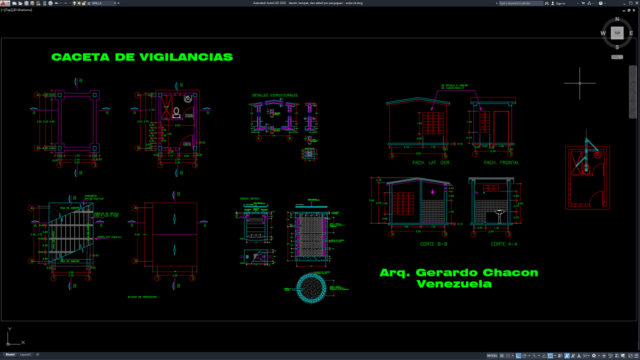The width and height of the screenshot is (640, 360).
Task: Click the Save to Web & Mobile icon
Action: 44,3
